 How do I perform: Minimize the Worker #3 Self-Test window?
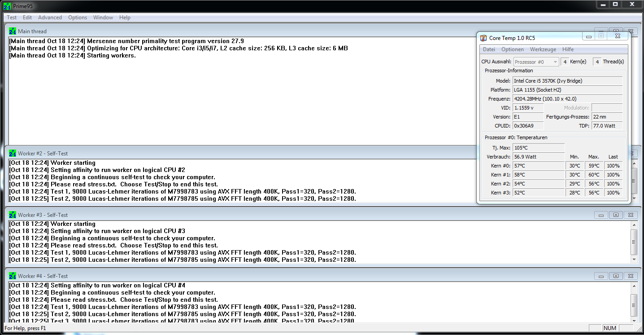(x=601, y=215)
